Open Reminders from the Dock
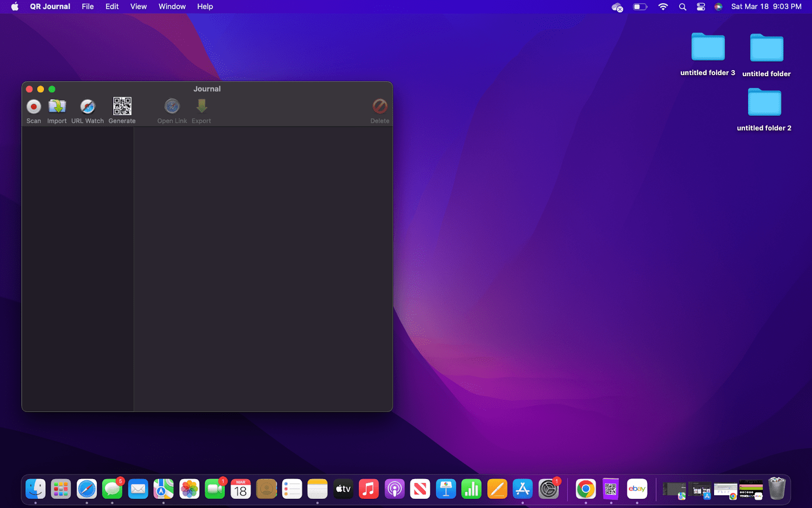Screen dimensions: 812x508 tap(292, 489)
